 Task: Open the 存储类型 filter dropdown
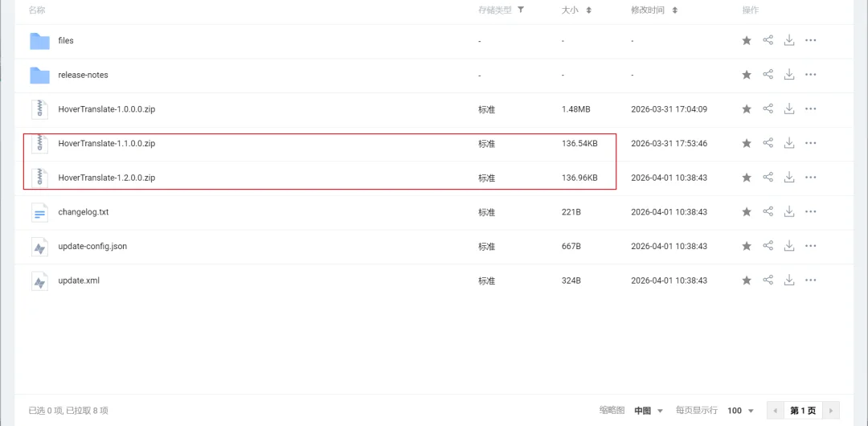coord(520,10)
